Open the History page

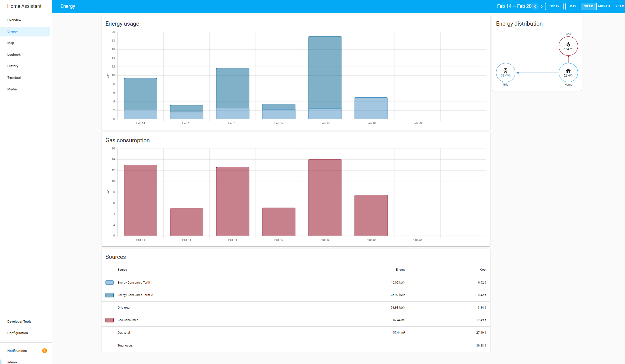[13, 66]
